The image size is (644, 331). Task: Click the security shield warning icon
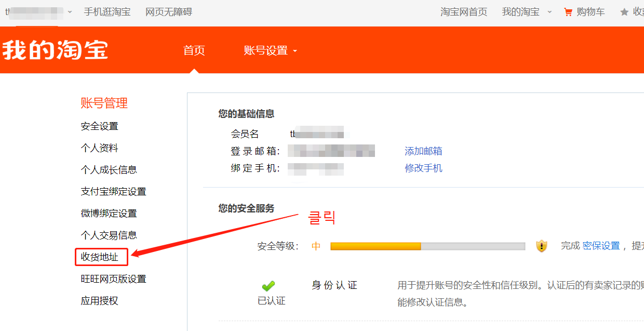pyautogui.click(x=542, y=246)
